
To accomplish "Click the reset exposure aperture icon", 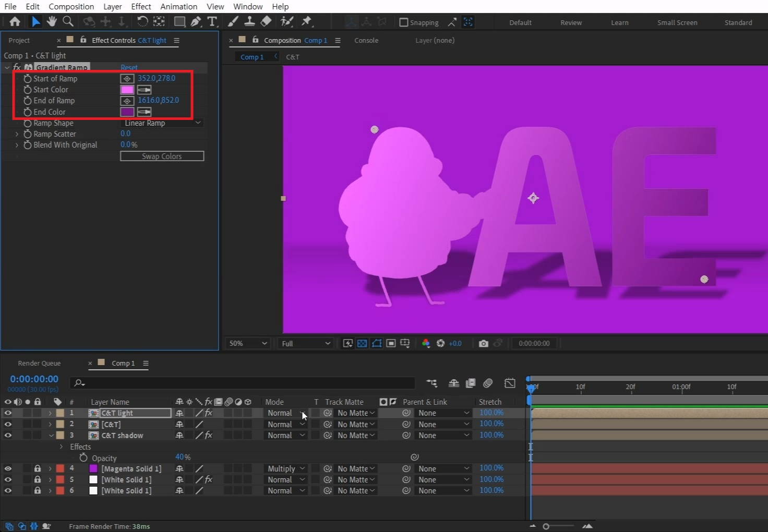I will click(x=440, y=343).
